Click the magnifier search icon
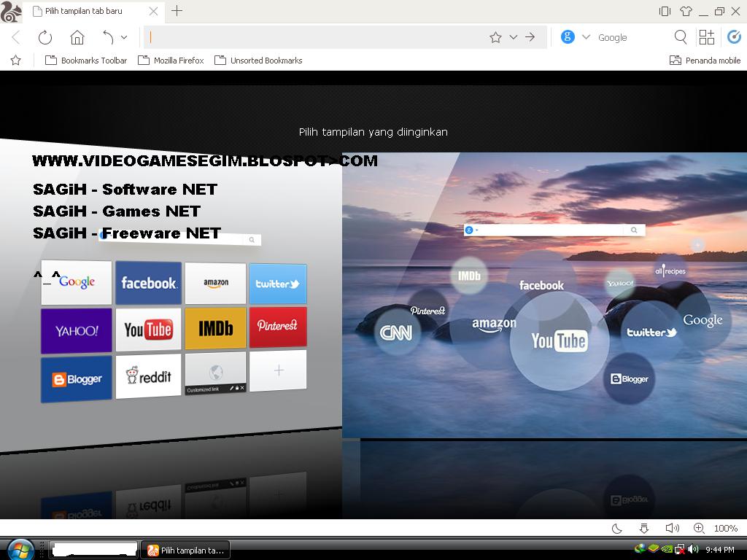 click(681, 37)
